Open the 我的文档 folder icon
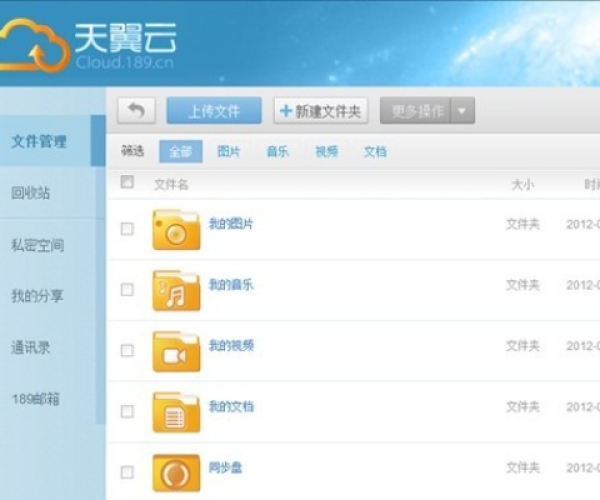This screenshot has width=600, height=500. [176, 412]
